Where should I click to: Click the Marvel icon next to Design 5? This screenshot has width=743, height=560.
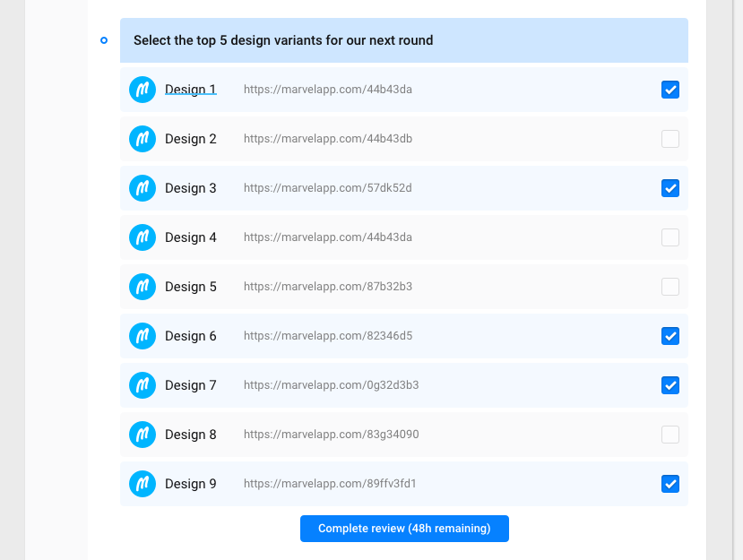(x=142, y=287)
